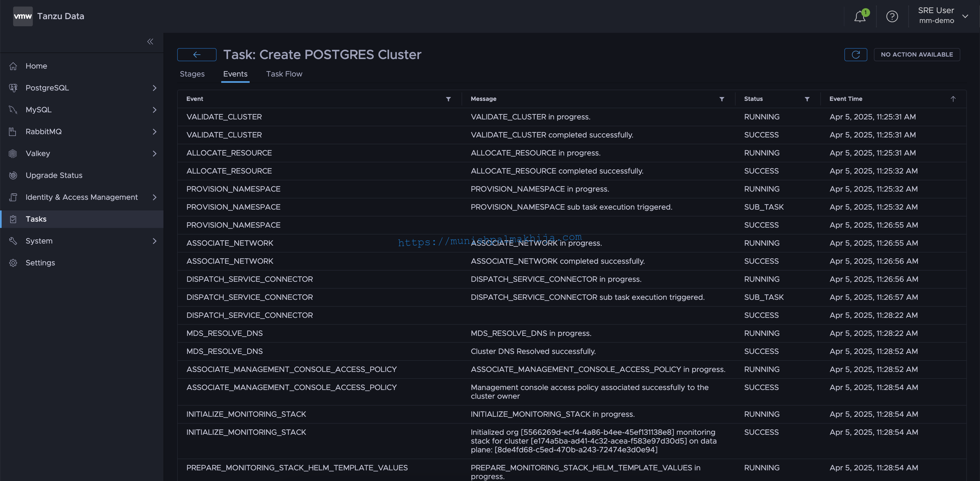This screenshot has height=481, width=980.
Task: Expand Identity & Access Management chevron
Action: (154, 197)
